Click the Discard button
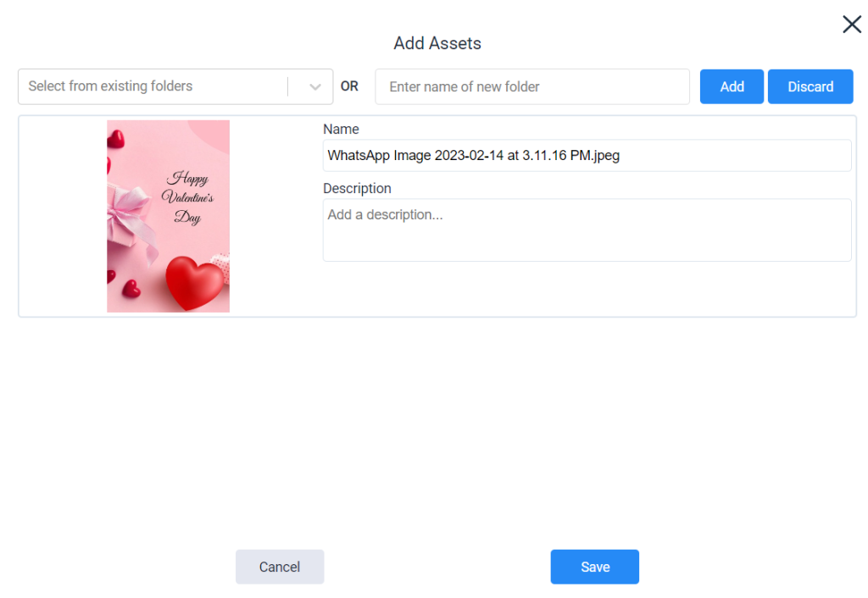Image resolution: width=868 pixels, height=598 pixels. click(810, 86)
